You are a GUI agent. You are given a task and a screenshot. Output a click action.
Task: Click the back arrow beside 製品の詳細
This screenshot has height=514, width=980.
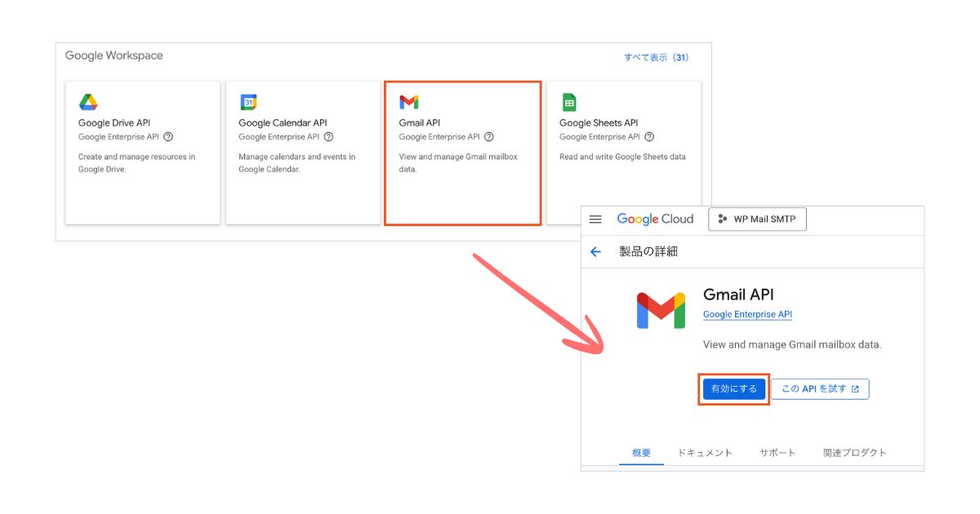tap(595, 252)
